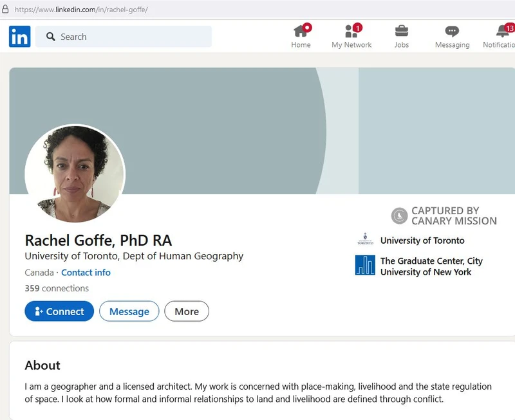Send a Message to Rachel Goffe
This screenshot has width=515, height=420.
[129, 311]
